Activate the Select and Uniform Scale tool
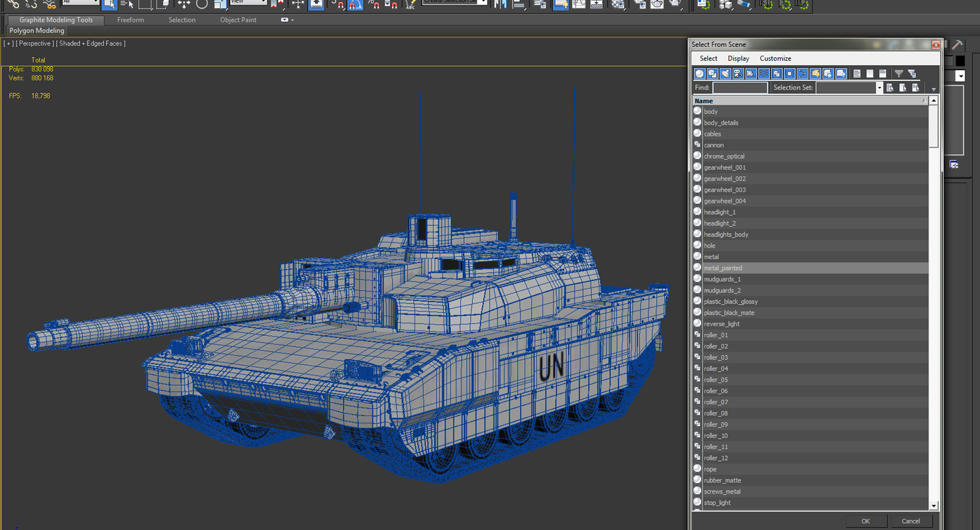 220,4
